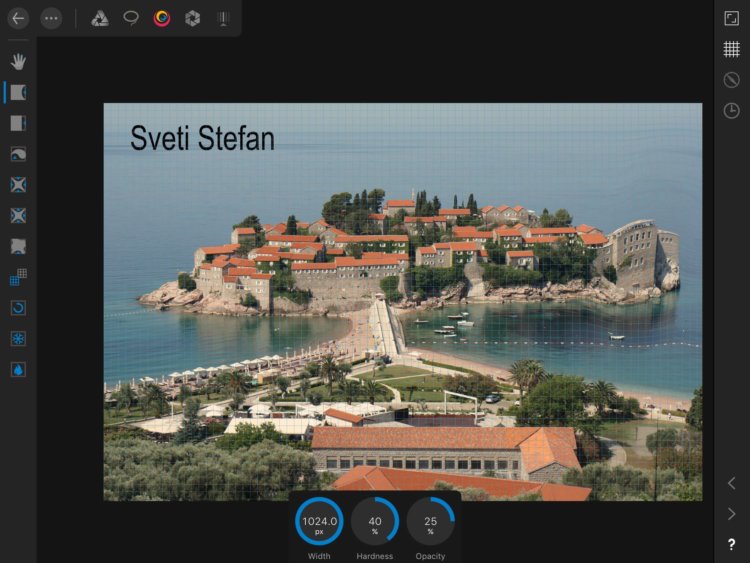Select the Liquify Push Left tool
The height and width of the screenshot is (563, 750).
coord(18,123)
